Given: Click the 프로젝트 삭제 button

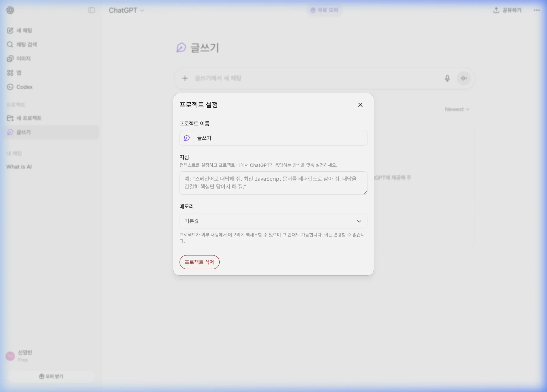Looking at the screenshot, I should (199, 262).
